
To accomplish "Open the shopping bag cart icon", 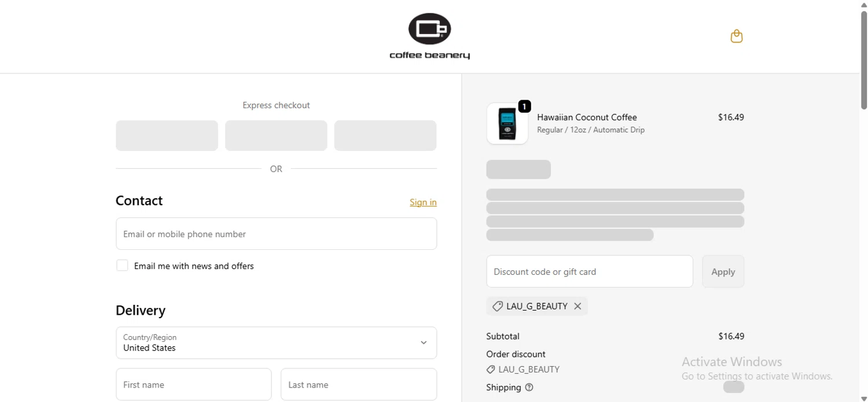I will coord(736,36).
